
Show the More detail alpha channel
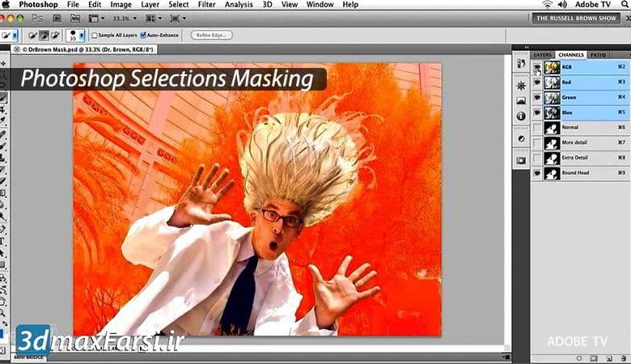pos(537,143)
